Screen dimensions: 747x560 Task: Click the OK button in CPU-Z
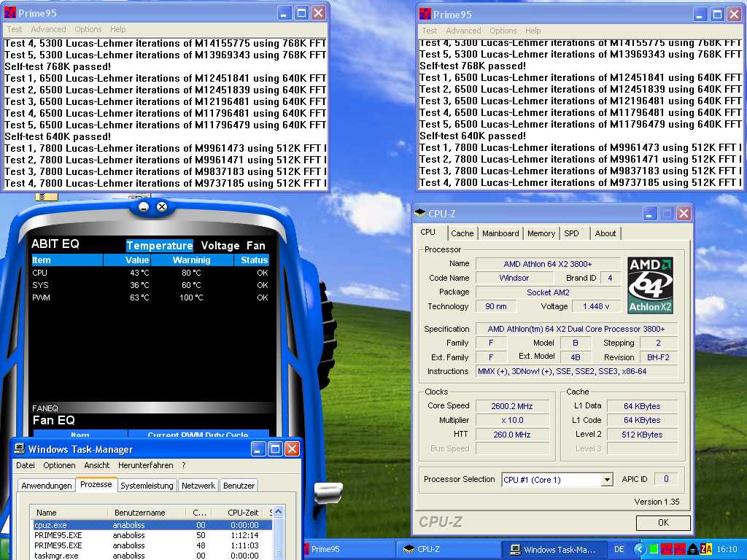(x=663, y=523)
